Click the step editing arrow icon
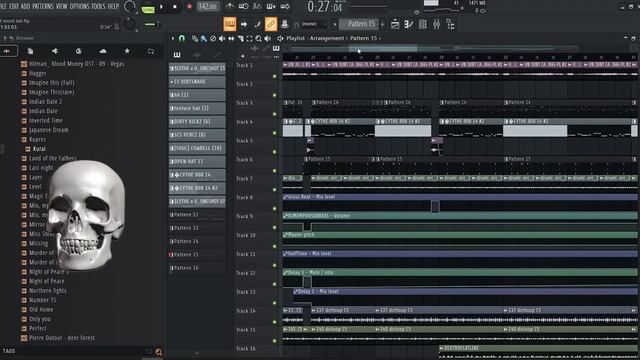Screen dimensions: 640x360 tap(244, 24)
